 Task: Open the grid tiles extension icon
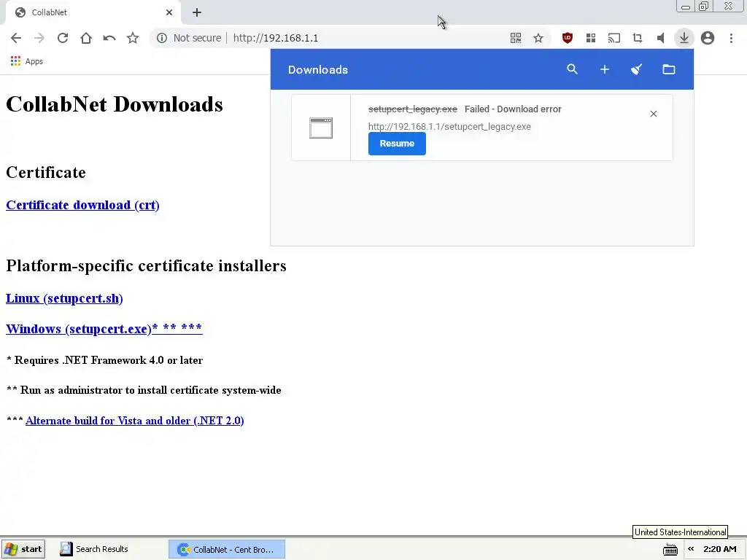591,38
